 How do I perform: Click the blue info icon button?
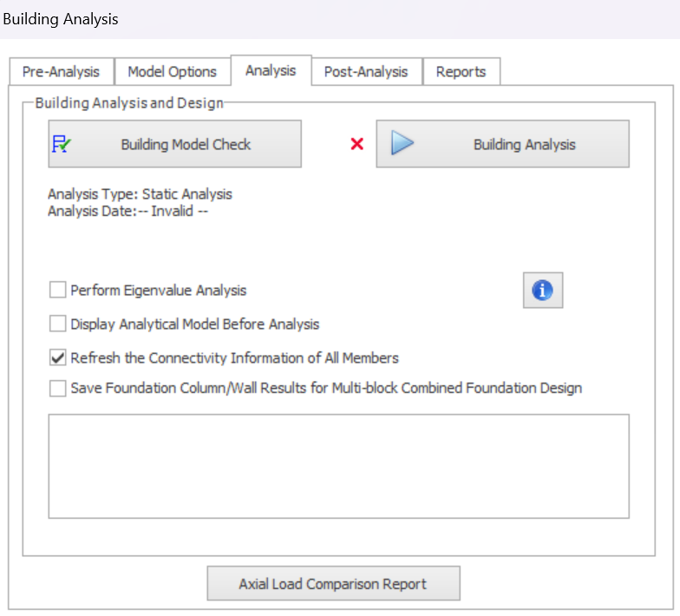click(x=543, y=291)
